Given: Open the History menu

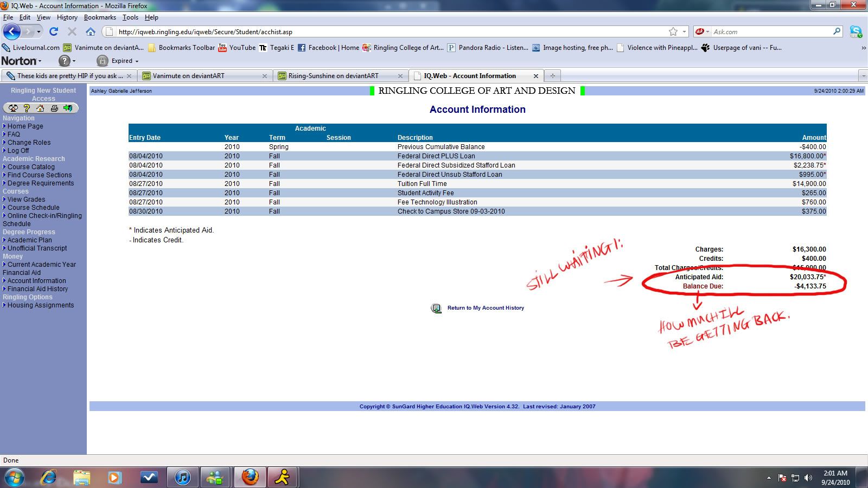Looking at the screenshot, I should click(67, 17).
